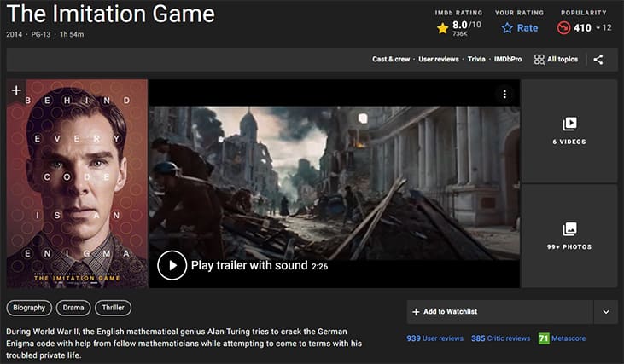The height and width of the screenshot is (364, 624).
Task: Click the PG-13 rating label
Action: click(41, 35)
